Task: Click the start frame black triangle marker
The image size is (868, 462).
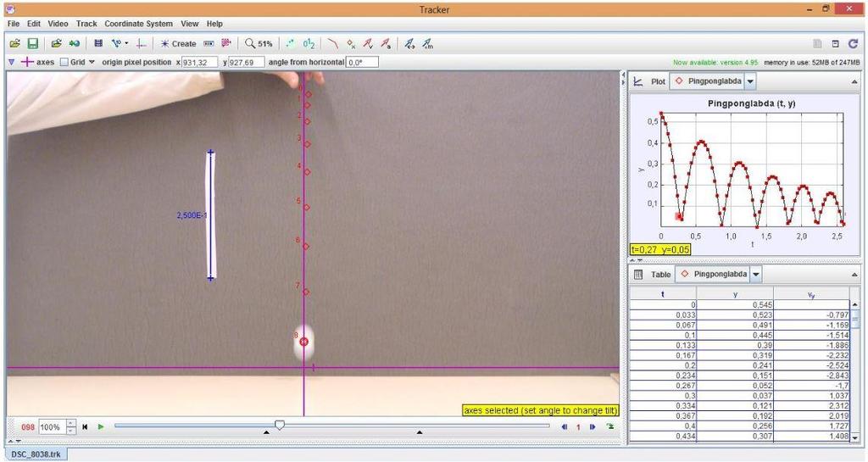Action: pyautogui.click(x=266, y=432)
